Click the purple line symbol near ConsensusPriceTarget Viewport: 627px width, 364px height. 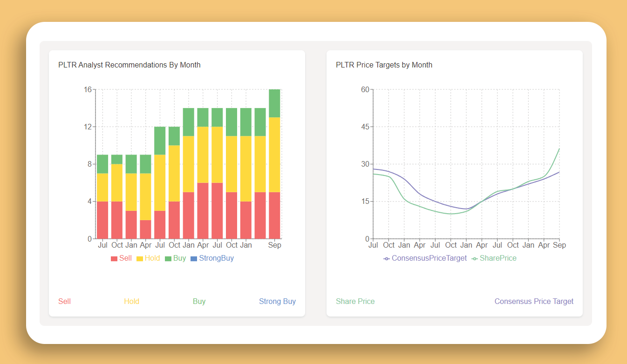386,258
